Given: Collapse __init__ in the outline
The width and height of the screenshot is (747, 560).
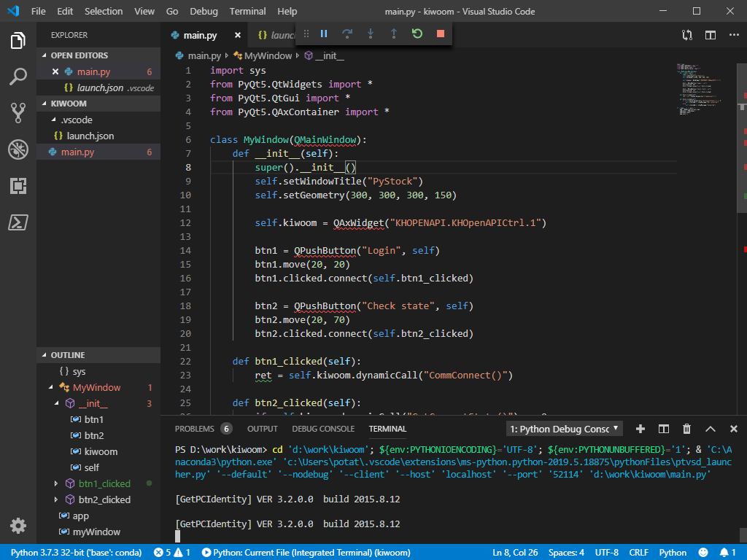Looking at the screenshot, I should (57, 403).
